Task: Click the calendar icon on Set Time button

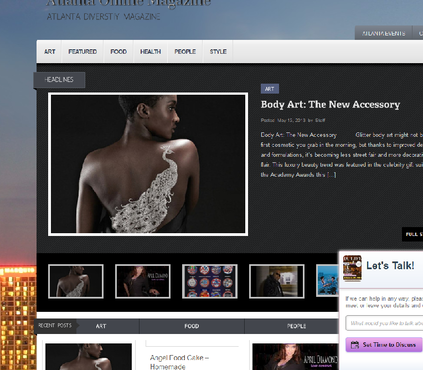Action: (x=355, y=345)
